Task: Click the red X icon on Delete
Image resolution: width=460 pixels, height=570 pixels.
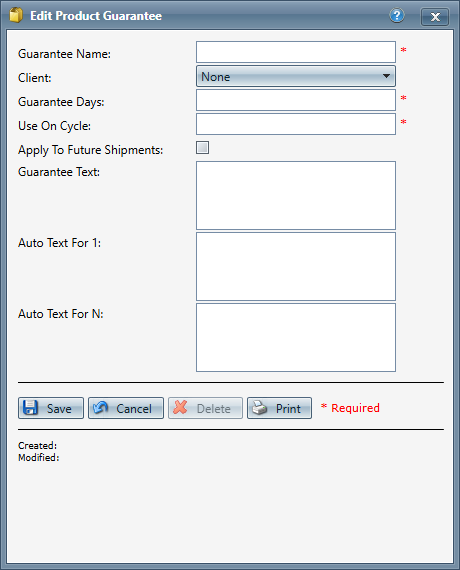Action: pyautogui.click(x=180, y=408)
